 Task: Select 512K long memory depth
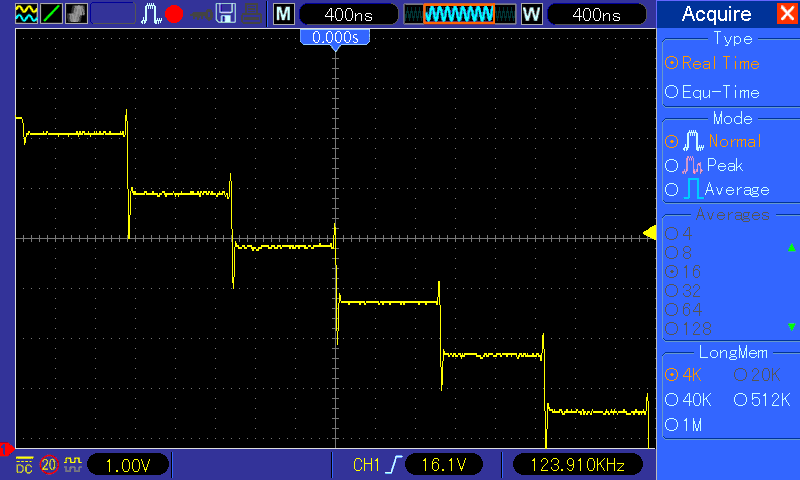coord(762,399)
